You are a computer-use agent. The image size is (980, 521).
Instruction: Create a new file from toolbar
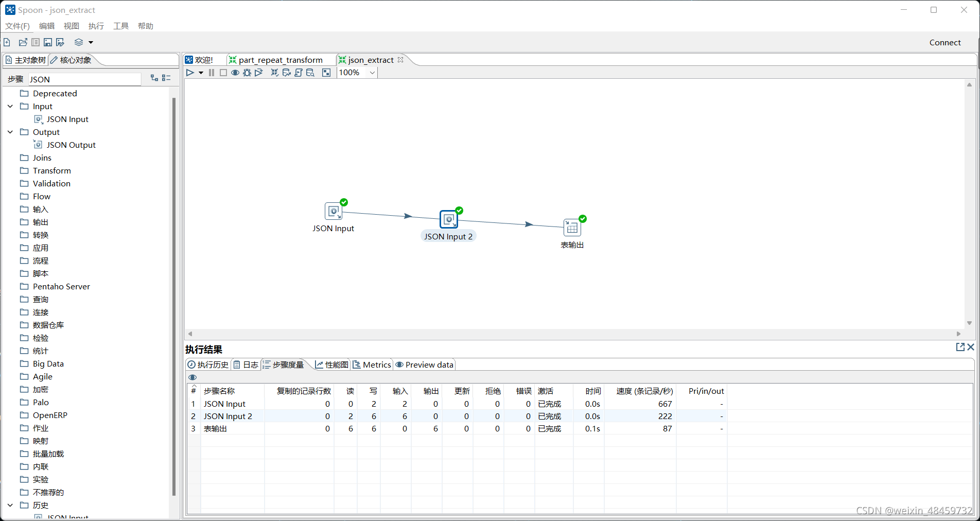pos(7,42)
